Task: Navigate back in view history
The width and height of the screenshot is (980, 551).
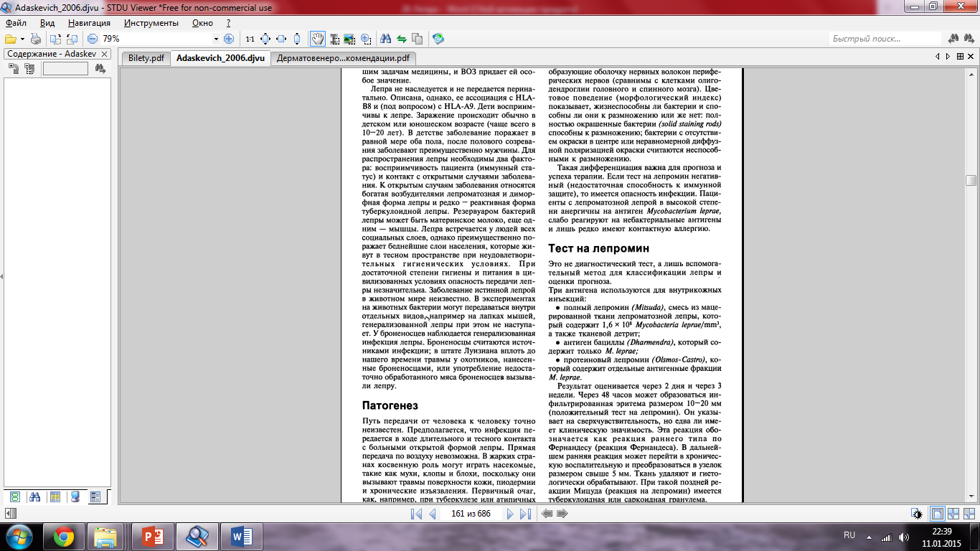Action: coord(547,514)
